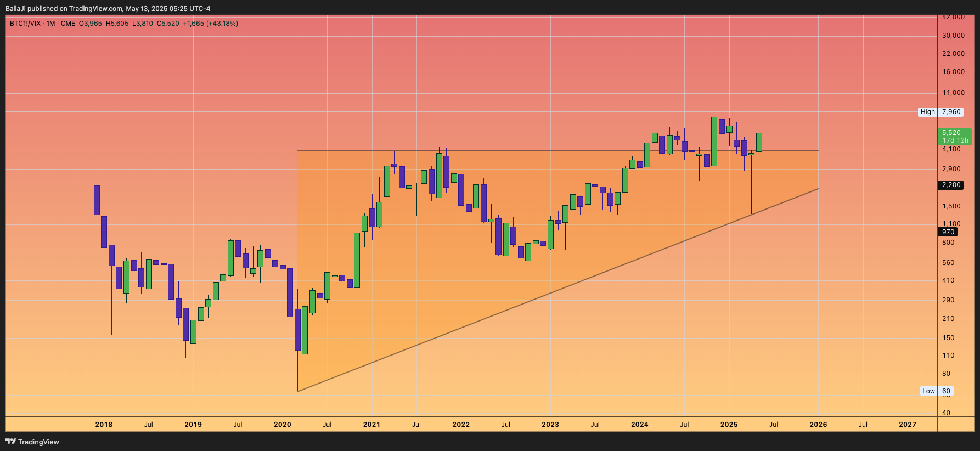Click the 2021 label on time axis
The height and width of the screenshot is (451, 980).
click(371, 425)
